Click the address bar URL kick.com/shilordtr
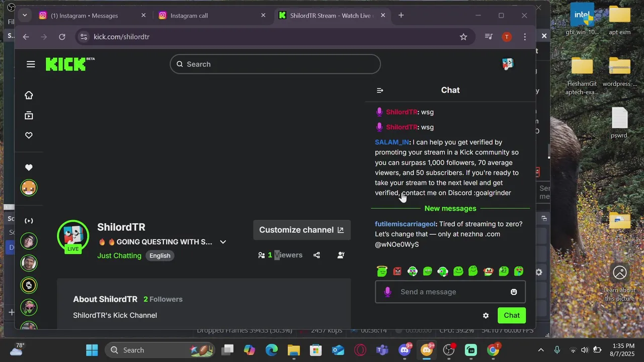The height and width of the screenshot is (362, 644). [121, 37]
